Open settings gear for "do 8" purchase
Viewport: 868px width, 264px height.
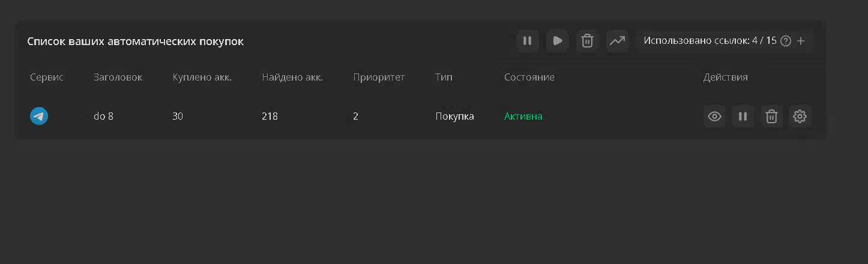click(800, 117)
